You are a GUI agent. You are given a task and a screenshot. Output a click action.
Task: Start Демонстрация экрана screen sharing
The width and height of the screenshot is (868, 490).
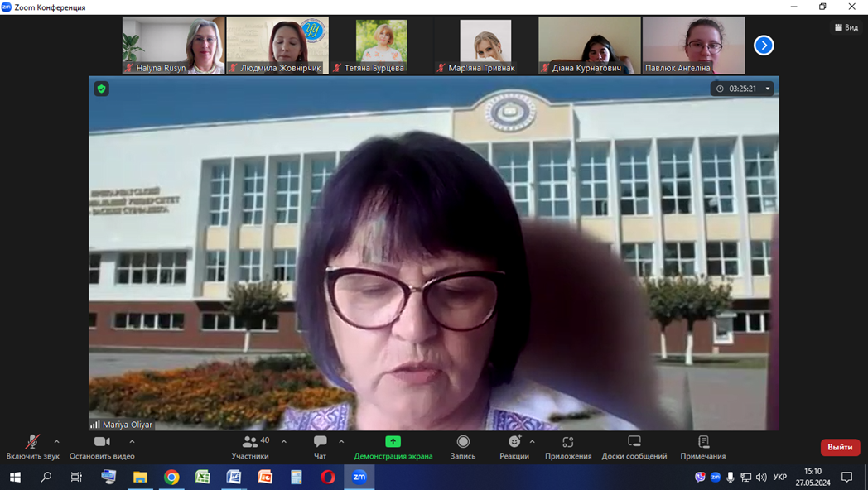[x=393, y=447]
